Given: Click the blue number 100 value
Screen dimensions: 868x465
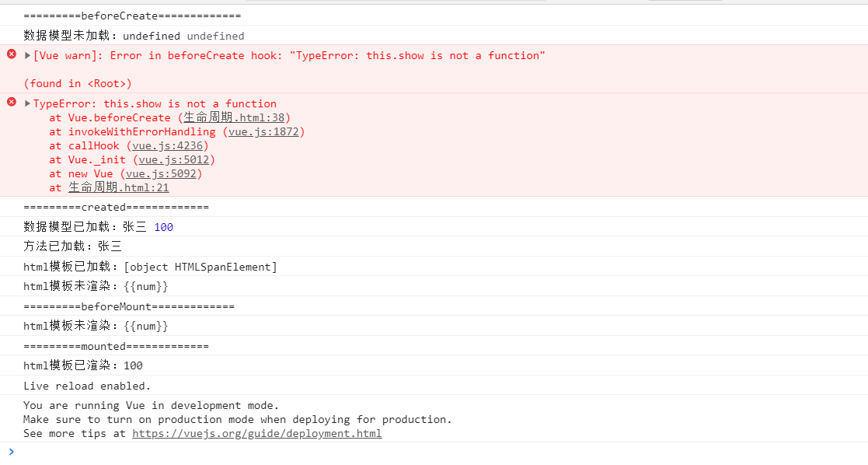Looking at the screenshot, I should point(163,227).
